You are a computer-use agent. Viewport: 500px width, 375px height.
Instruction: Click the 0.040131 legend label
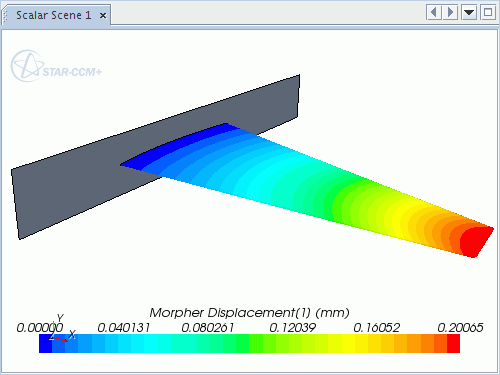click(x=124, y=328)
